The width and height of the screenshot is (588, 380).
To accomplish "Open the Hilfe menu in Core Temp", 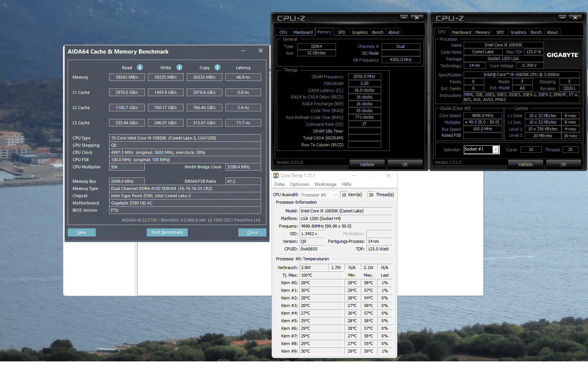I will coord(346,184).
